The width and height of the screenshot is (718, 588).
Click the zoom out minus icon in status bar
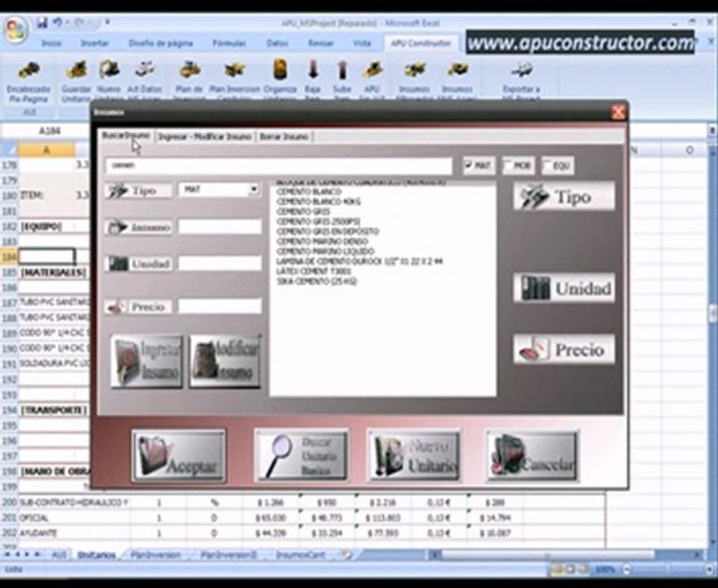coord(627,570)
